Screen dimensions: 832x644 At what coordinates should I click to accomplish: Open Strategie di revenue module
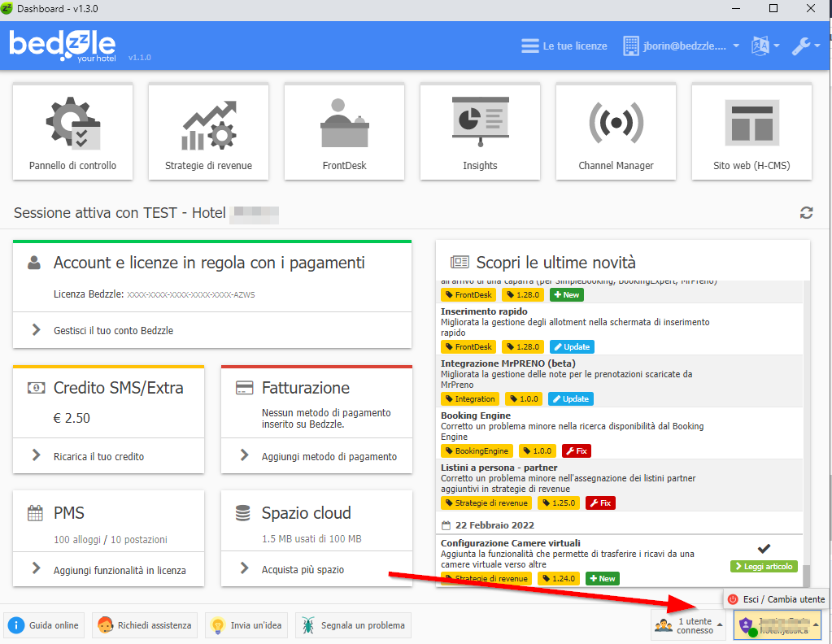(x=208, y=132)
